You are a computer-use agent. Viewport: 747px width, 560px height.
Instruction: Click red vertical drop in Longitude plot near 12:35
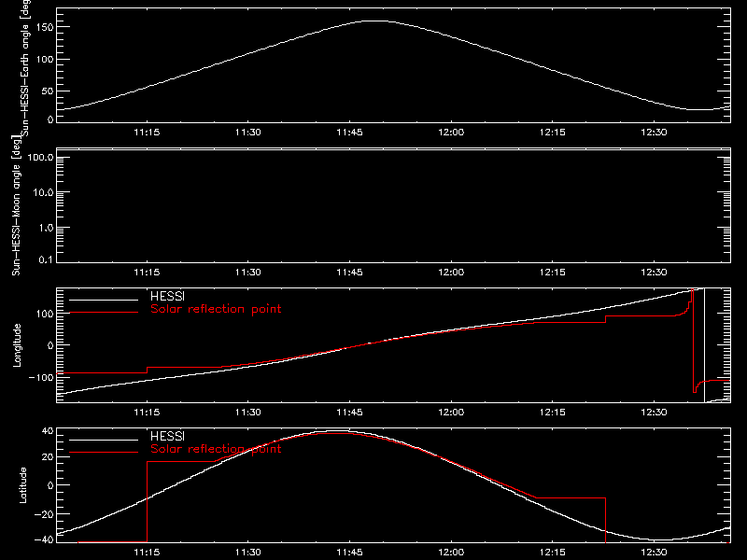click(x=693, y=341)
